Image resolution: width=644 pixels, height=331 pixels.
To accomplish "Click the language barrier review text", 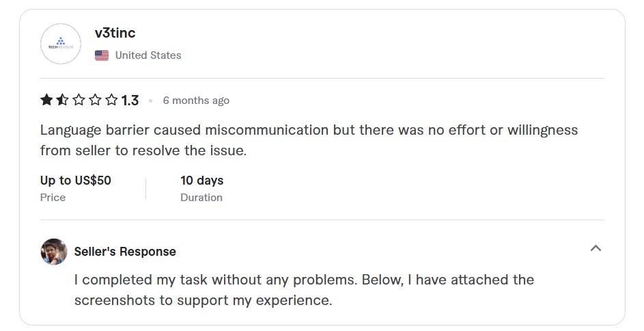I will [x=309, y=140].
